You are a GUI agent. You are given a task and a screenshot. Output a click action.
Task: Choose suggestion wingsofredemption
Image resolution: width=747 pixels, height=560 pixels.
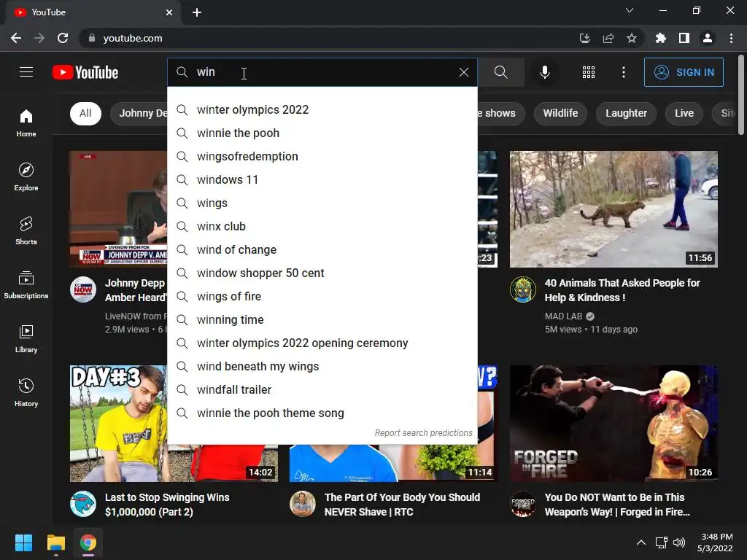[x=322, y=156]
